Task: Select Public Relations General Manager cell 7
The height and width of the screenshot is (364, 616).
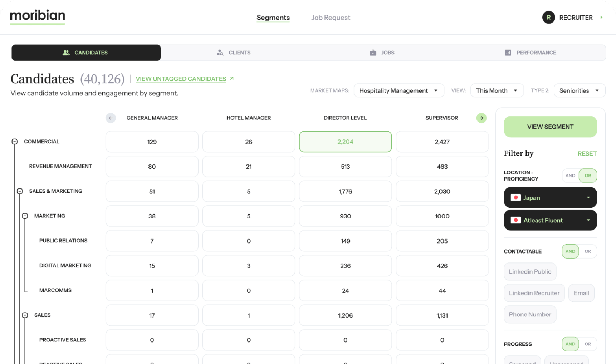Action: [x=152, y=241]
